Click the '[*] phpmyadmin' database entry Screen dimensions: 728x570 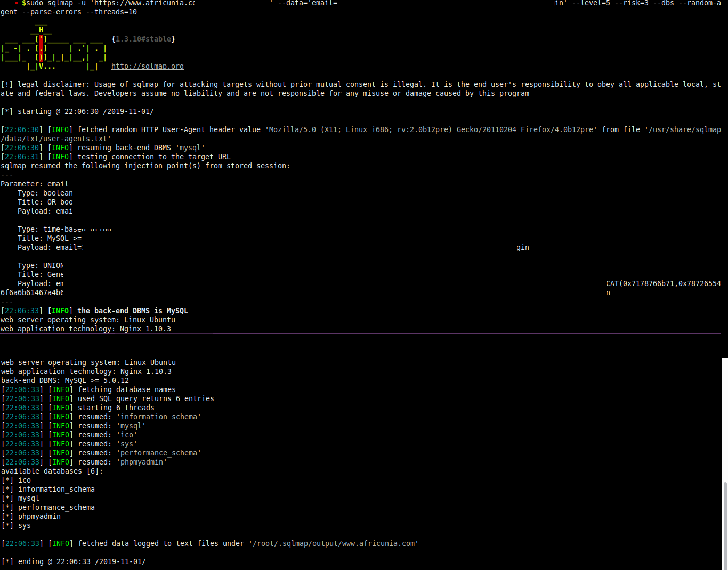[x=31, y=516]
